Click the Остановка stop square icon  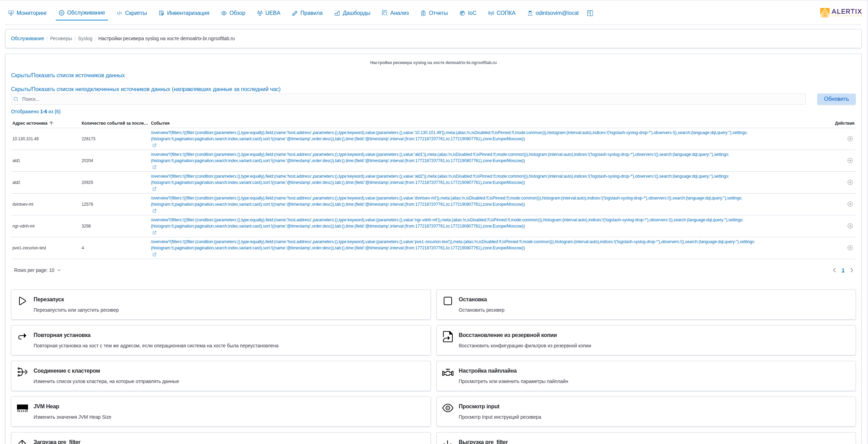[447, 301]
